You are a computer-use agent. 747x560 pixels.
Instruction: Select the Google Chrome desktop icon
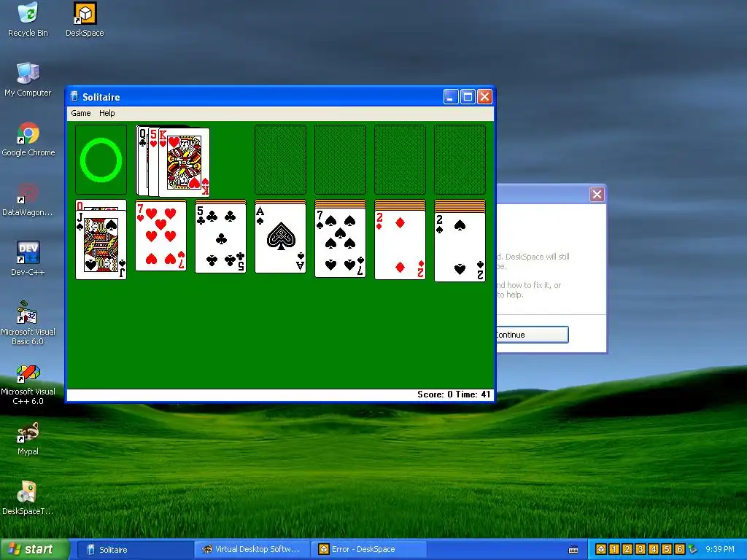click(x=28, y=139)
